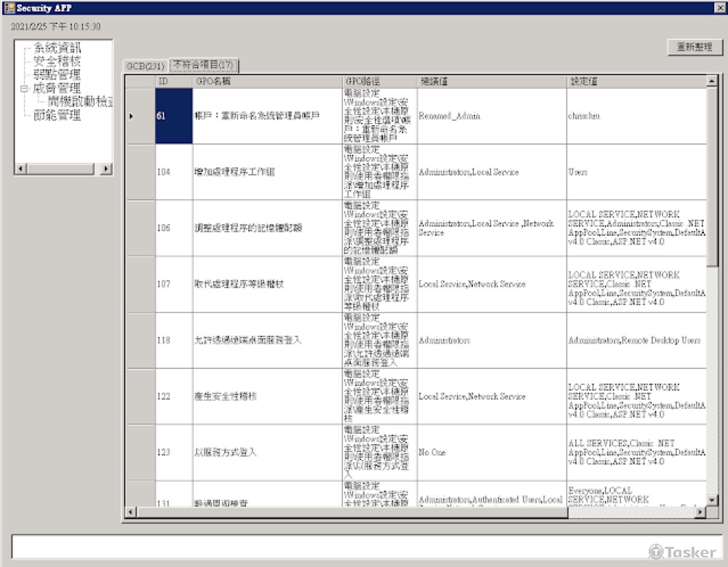Open 弱點管理 tree item
This screenshot has width=728, height=567.
coord(58,74)
